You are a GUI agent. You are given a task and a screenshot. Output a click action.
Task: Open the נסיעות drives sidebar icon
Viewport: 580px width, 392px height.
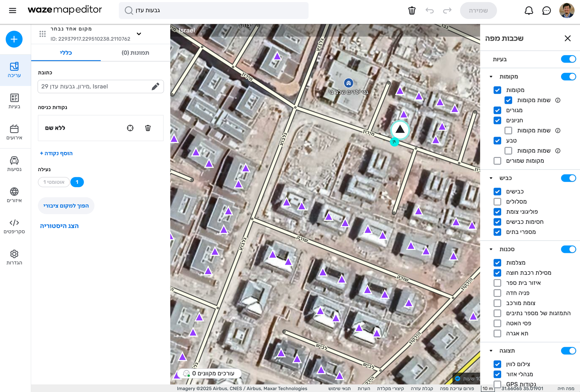coord(14,164)
